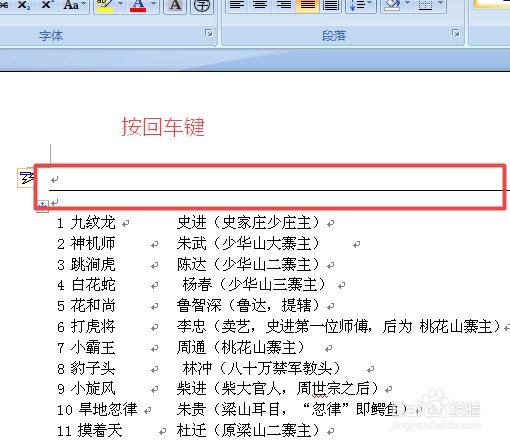Click text '跳涧虎' in row 3
Screen dimensions: 510x443
tap(93, 265)
